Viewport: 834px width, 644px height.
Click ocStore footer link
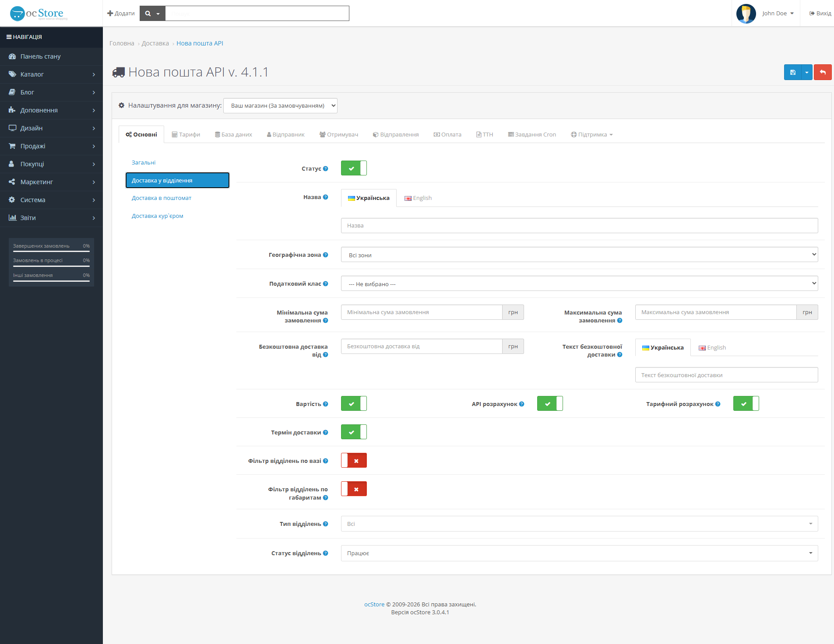pos(374,604)
